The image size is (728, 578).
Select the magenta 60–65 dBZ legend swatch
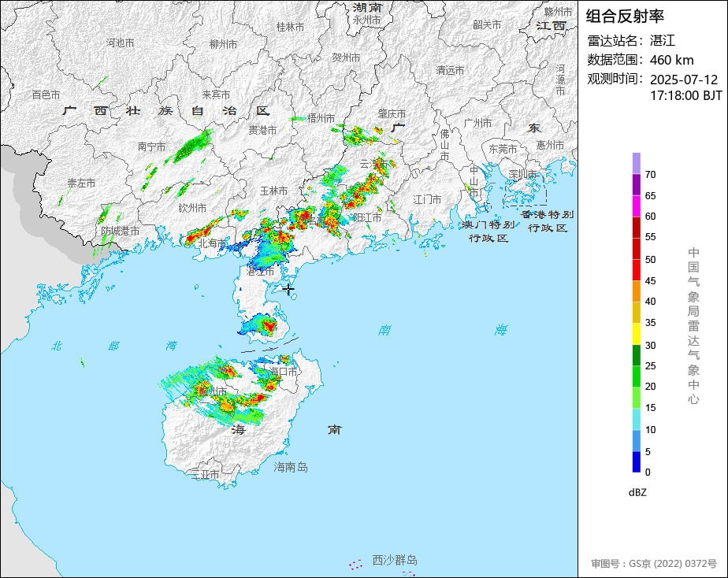click(x=636, y=206)
